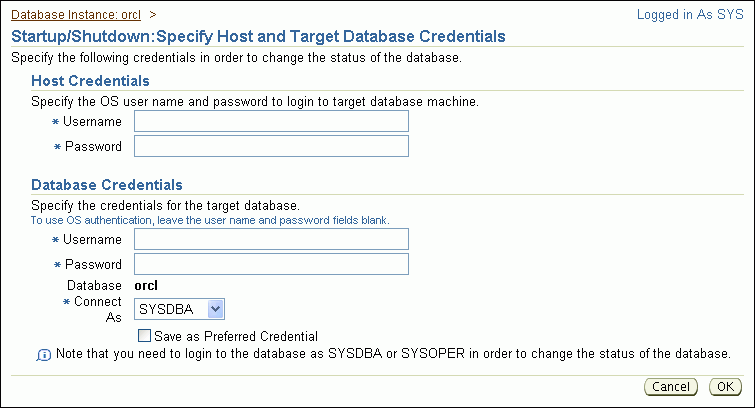Click the Database Credentials Username field
Image resolution: width=755 pixels, height=408 pixels.
pos(271,239)
